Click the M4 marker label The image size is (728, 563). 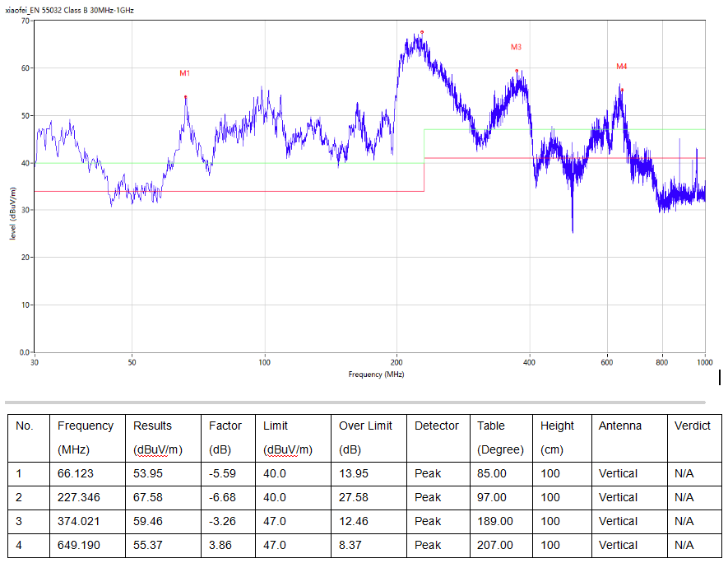pyautogui.click(x=621, y=67)
